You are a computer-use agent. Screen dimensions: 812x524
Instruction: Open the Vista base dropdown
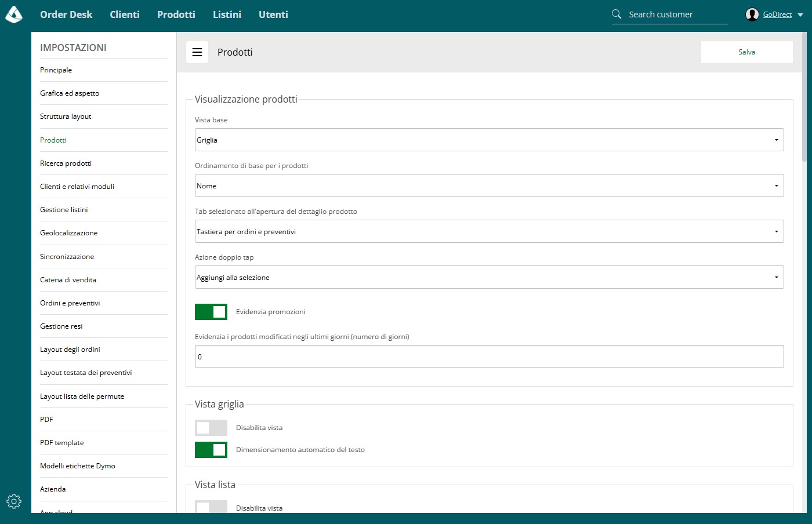490,140
